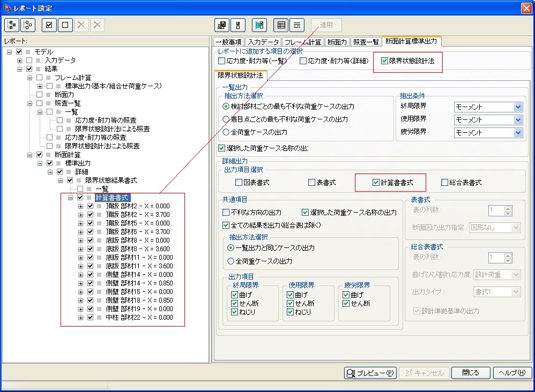The height and width of the screenshot is (392, 535).
Task: Uncheck the 底版 部材8 - X = 3.600 checkbox
Action: pyautogui.click(x=90, y=249)
